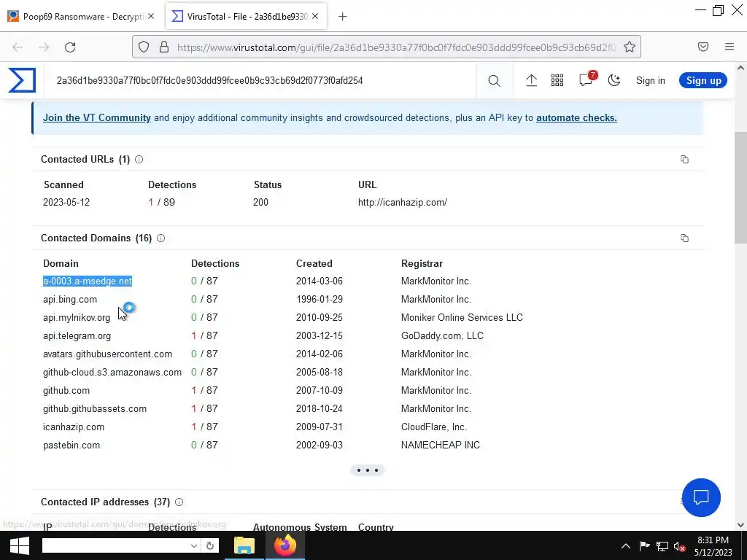This screenshot has height=560, width=747.
Task: Click the upload file icon
Action: point(531,80)
